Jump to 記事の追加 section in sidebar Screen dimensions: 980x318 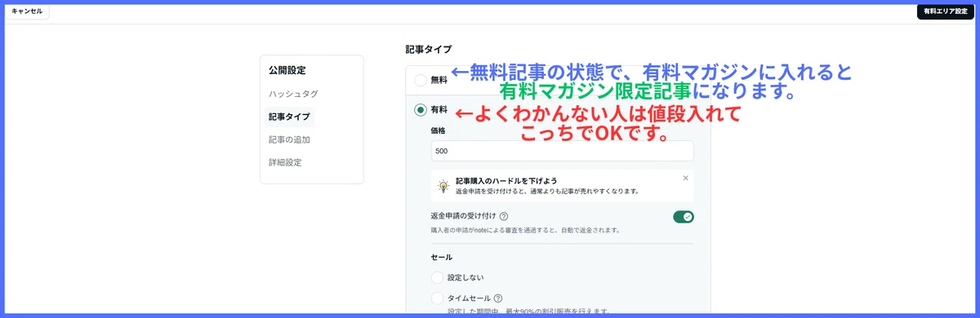[x=289, y=139]
